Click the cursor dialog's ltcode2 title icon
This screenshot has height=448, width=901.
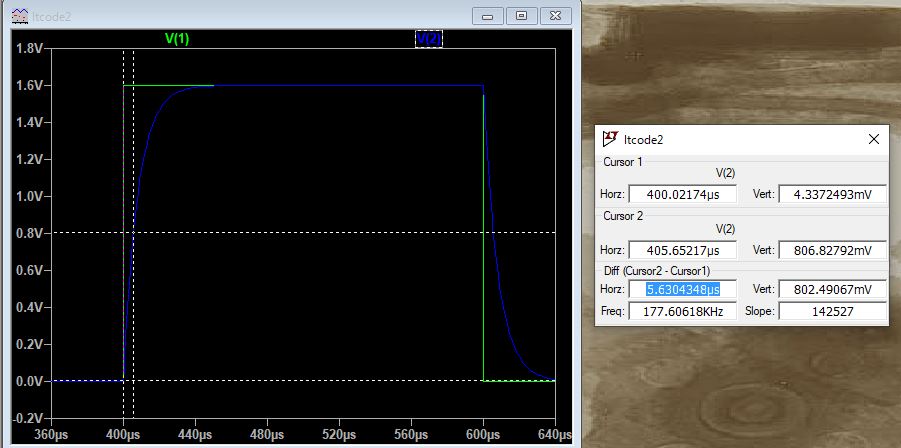[x=608, y=139]
